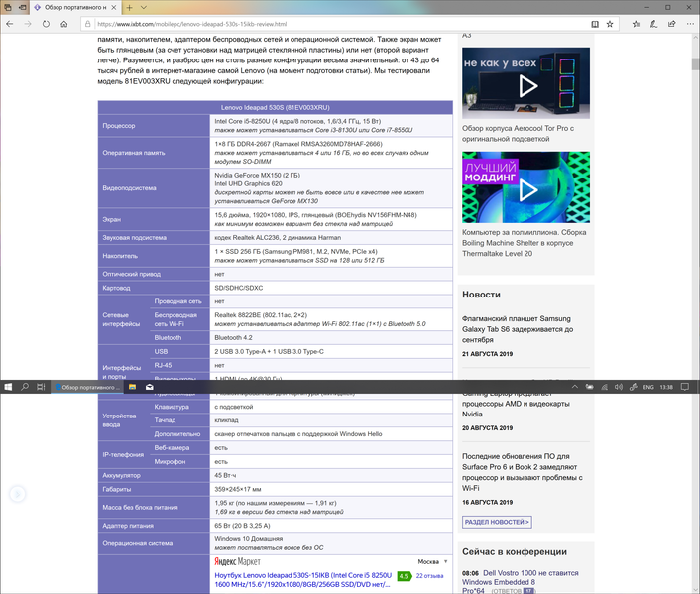Open the browser Settings and more menu
Viewport: 700px width, 594px height.
pos(690,24)
